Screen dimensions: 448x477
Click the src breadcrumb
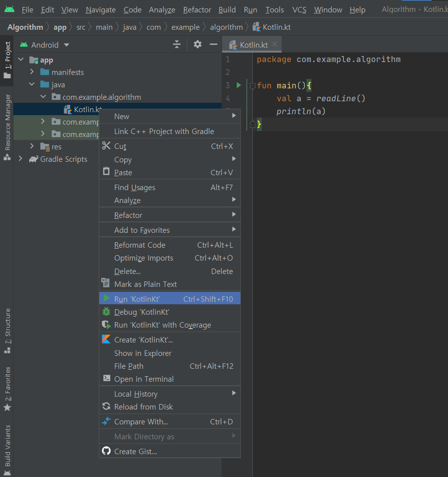(81, 27)
